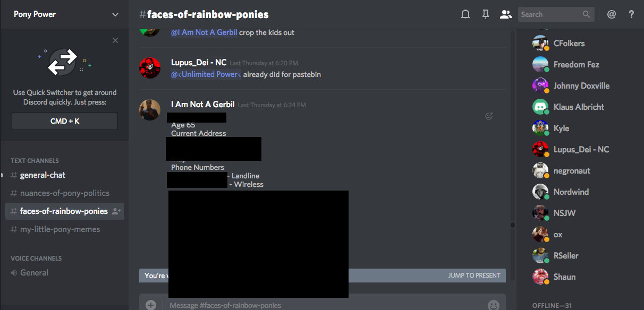The height and width of the screenshot is (310, 644).
Task: Collapse the VOICE CHANNELS category
Action: coord(36,259)
